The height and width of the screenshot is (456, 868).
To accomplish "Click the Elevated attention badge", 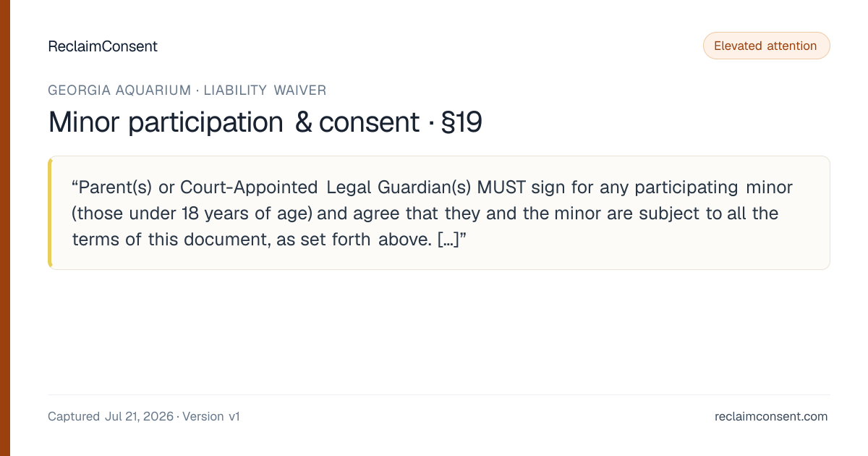I will tap(766, 46).
